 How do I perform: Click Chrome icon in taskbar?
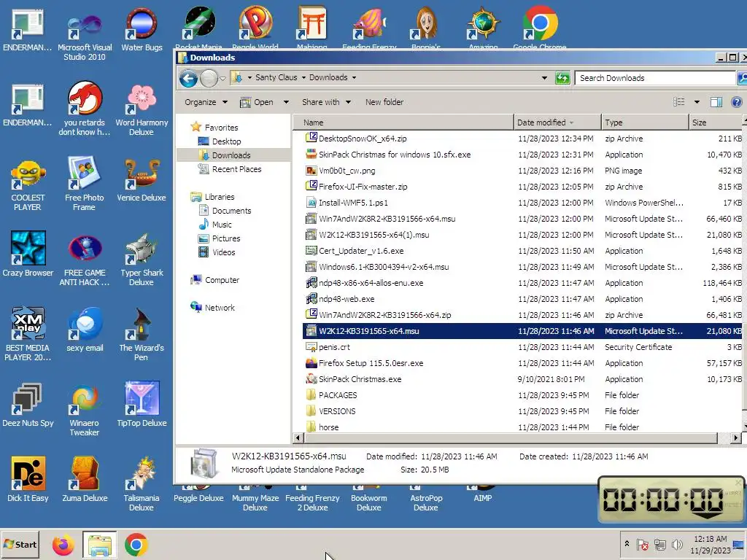point(136,545)
